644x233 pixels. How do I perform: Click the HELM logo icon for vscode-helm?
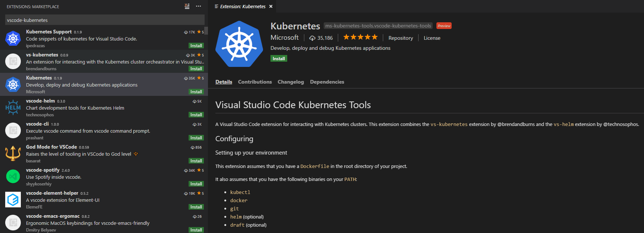pyautogui.click(x=13, y=107)
